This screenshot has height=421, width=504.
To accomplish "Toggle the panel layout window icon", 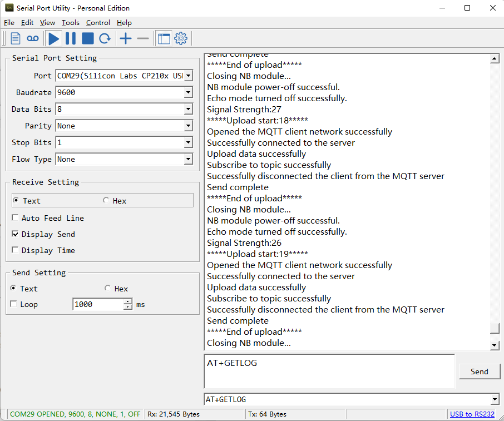I will 164,38.
